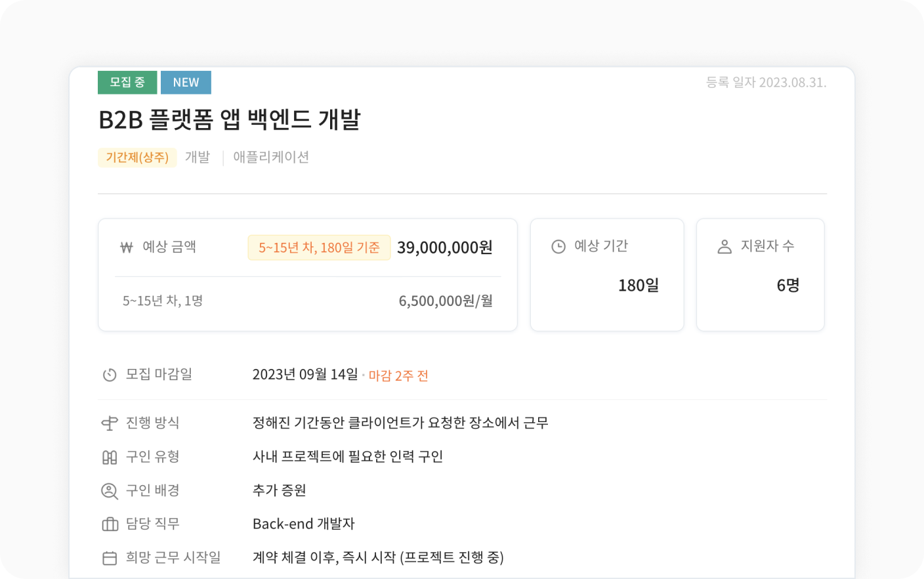
Task: Click the 기간제(상주) tag
Action: [x=137, y=158]
